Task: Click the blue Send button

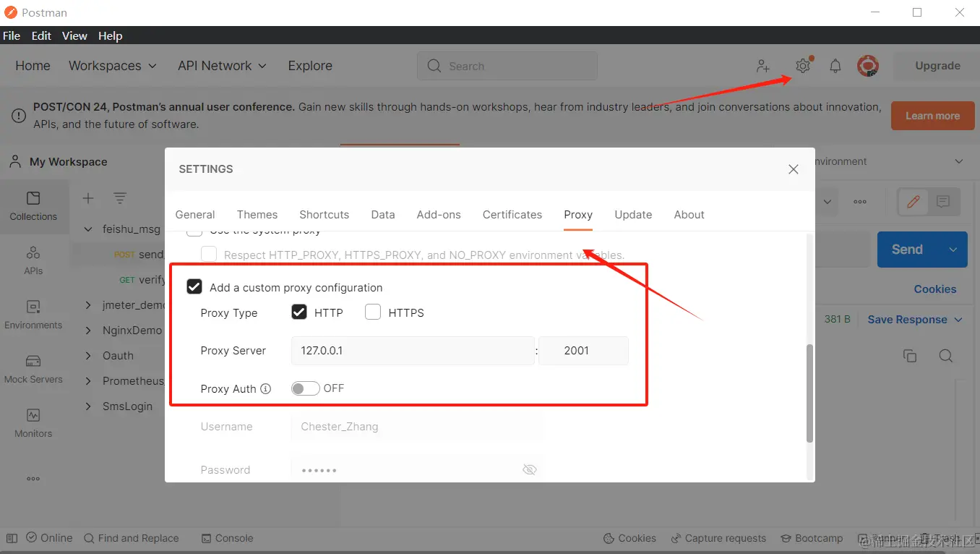Action: click(908, 250)
